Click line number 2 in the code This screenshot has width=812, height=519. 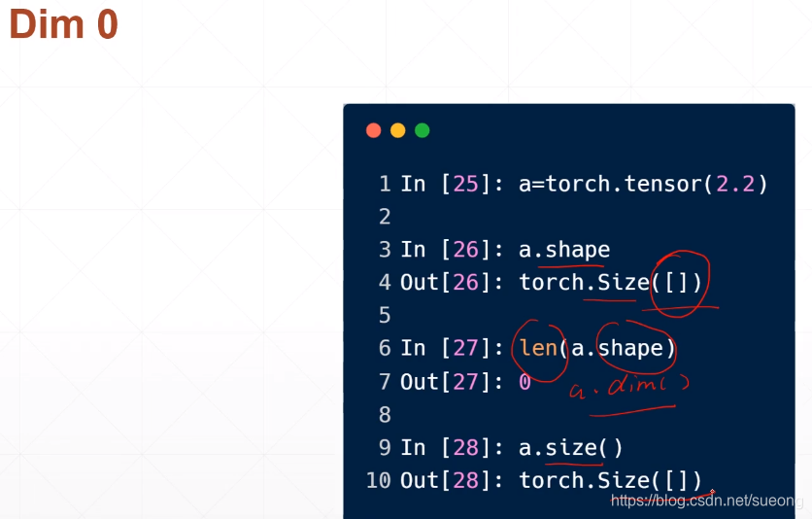[x=385, y=217]
